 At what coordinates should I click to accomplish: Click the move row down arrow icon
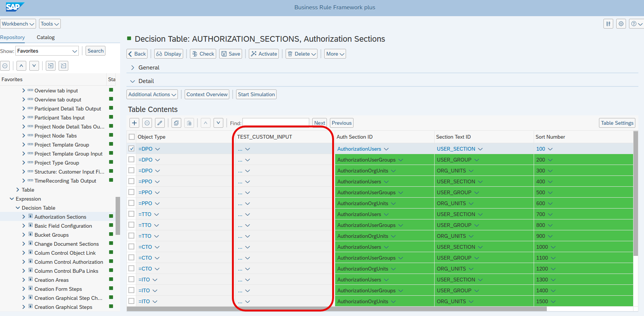(218, 123)
